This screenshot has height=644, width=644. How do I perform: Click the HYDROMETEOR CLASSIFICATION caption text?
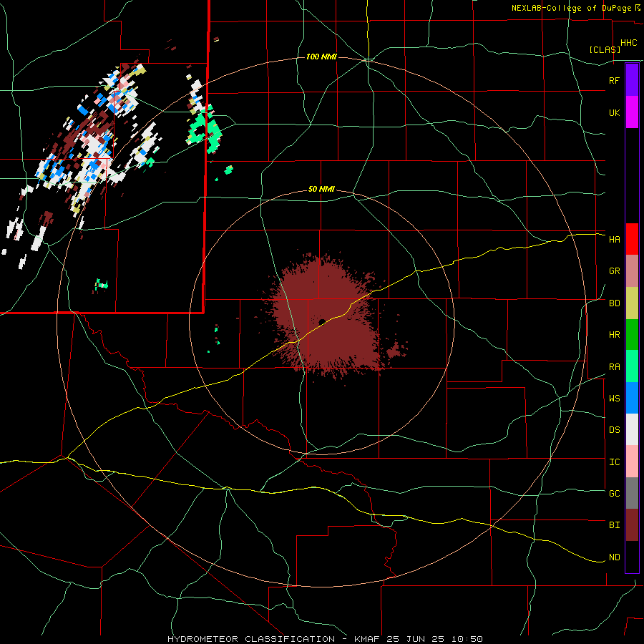click(x=251, y=639)
